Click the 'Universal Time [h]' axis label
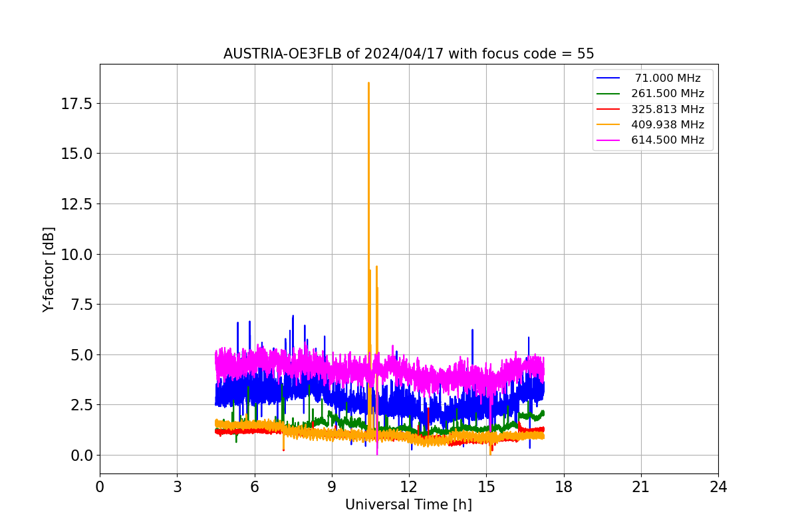The width and height of the screenshot is (798, 532). (x=408, y=505)
